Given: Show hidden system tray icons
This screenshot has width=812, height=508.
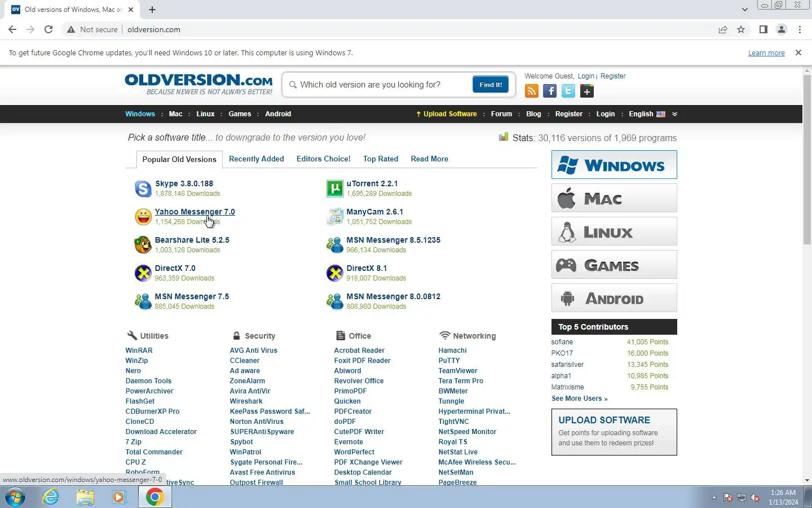Looking at the screenshot, I should (714, 497).
